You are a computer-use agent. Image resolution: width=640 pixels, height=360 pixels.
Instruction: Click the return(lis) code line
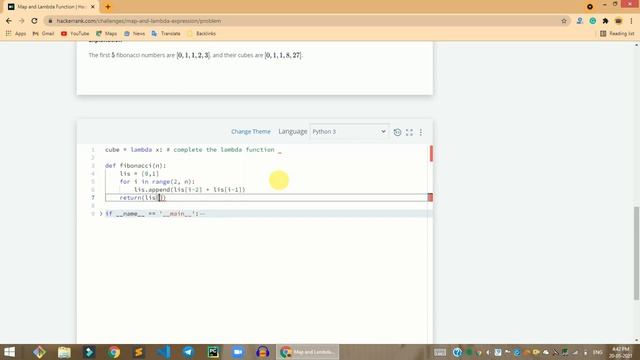143,198
